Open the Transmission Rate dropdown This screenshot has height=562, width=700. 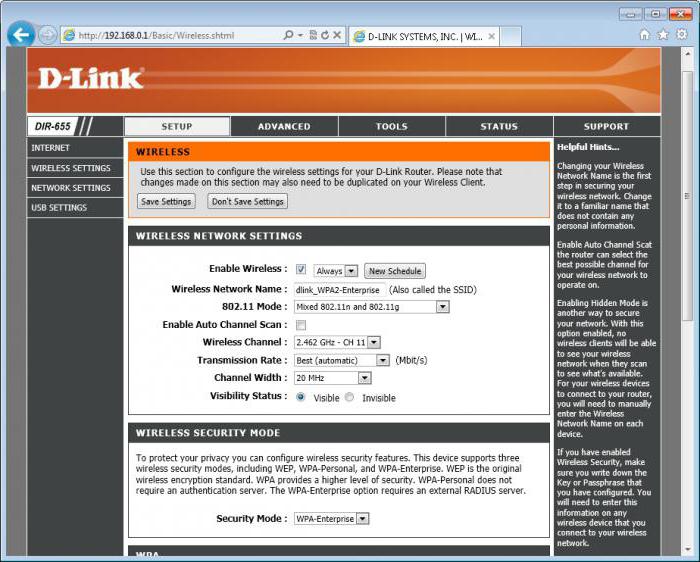(342, 360)
